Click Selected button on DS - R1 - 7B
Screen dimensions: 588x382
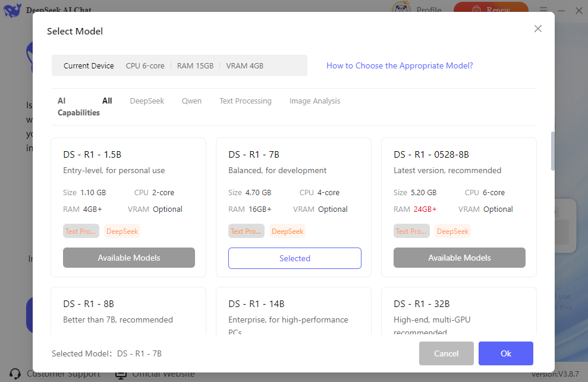[295, 258]
